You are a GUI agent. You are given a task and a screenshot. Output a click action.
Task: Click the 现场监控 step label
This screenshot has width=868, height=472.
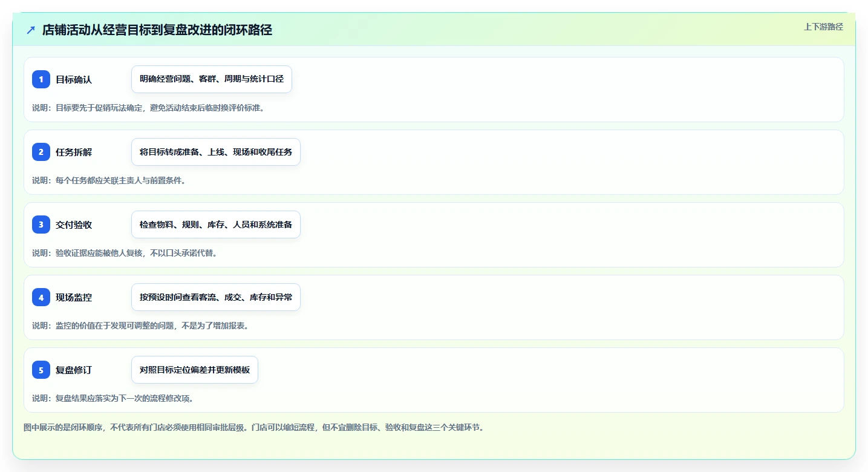(x=74, y=297)
